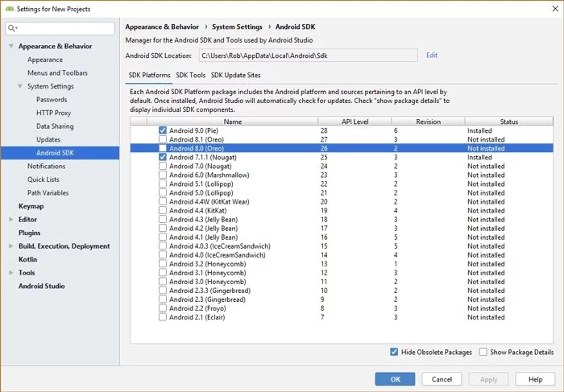This screenshot has height=392, width=564.
Task: Toggle Hide Obsolete Packages checkbox
Action: click(x=394, y=352)
